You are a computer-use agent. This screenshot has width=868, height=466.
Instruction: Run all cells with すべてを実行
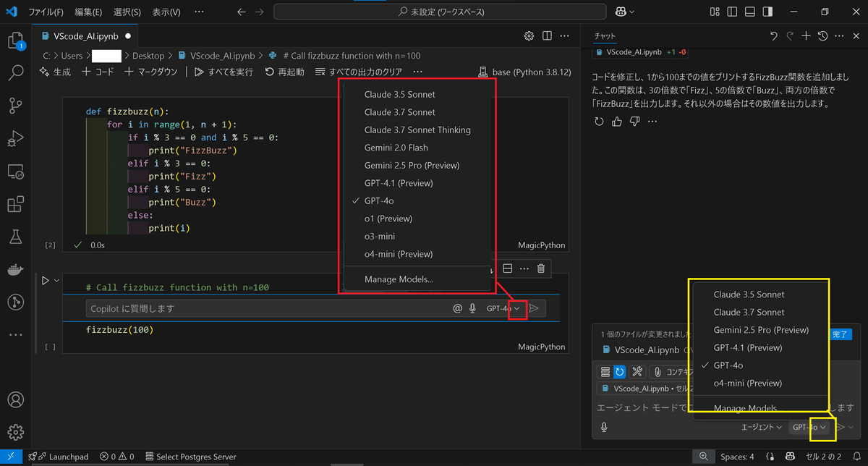coord(224,72)
